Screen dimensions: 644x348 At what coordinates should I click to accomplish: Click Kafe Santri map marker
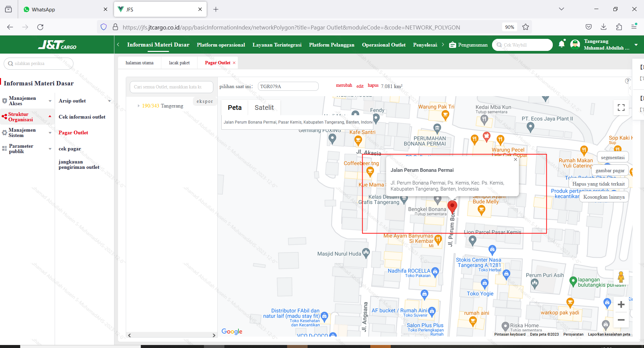358,141
